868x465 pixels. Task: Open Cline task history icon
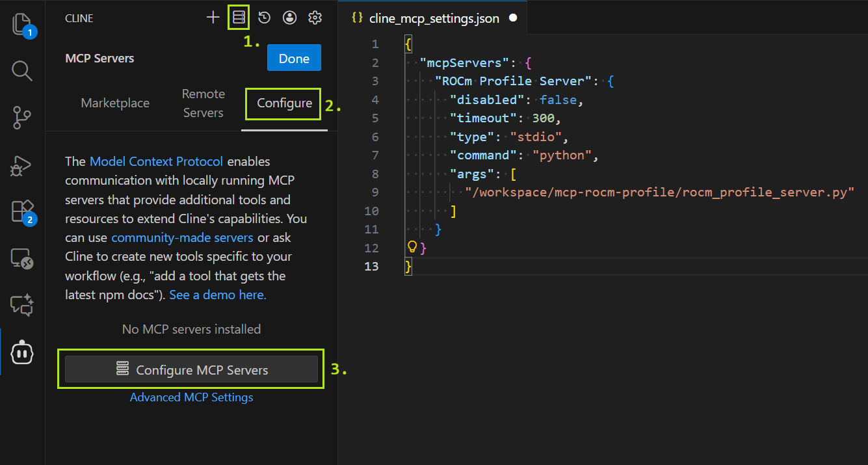[x=264, y=18]
